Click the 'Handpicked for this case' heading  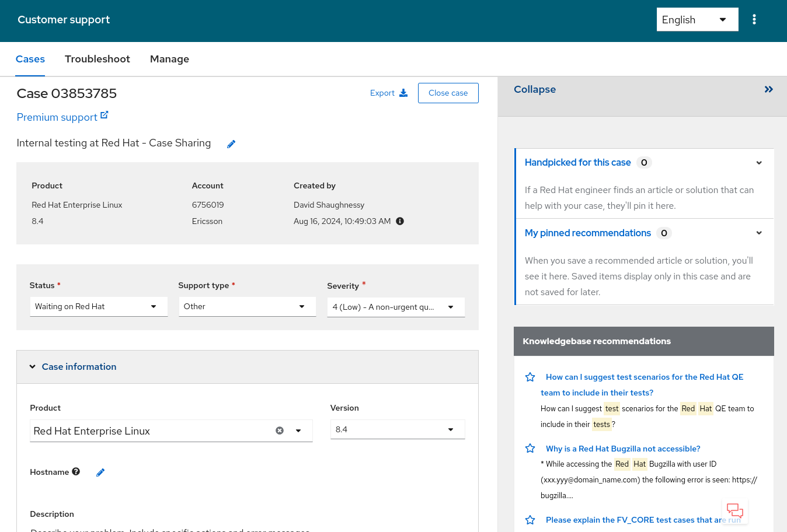[578, 162]
